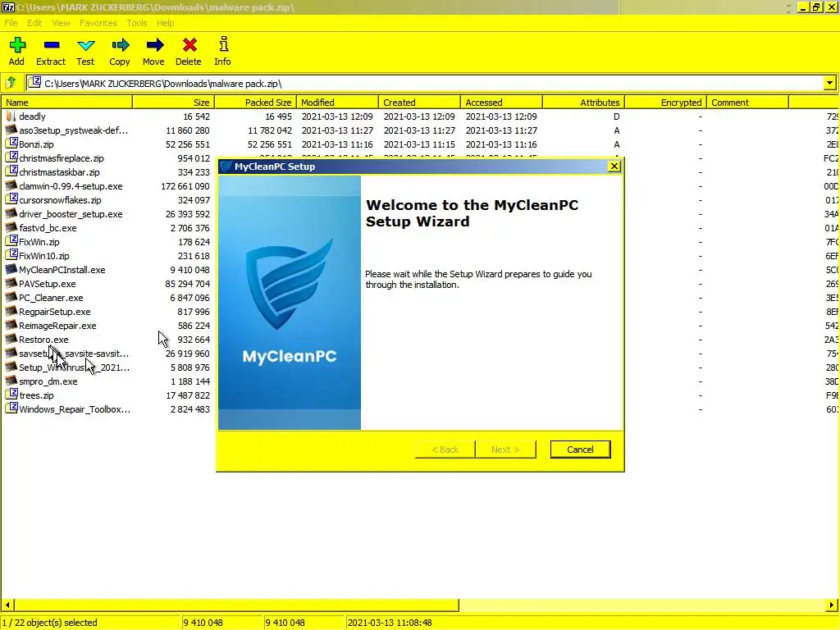The height and width of the screenshot is (630, 840).
Task: Click status bar text '1 / 22 object(s) selected'
Action: pos(50,623)
